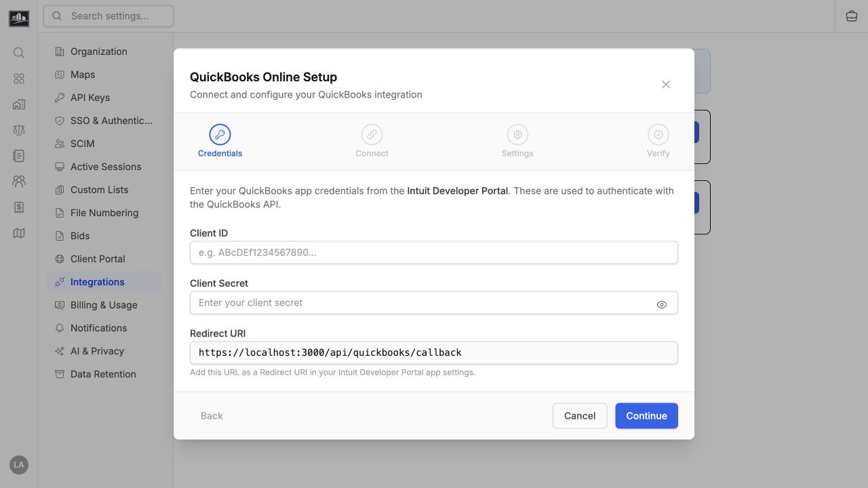The image size is (868, 488).
Task: Focus the Client ID field
Action: (x=434, y=252)
